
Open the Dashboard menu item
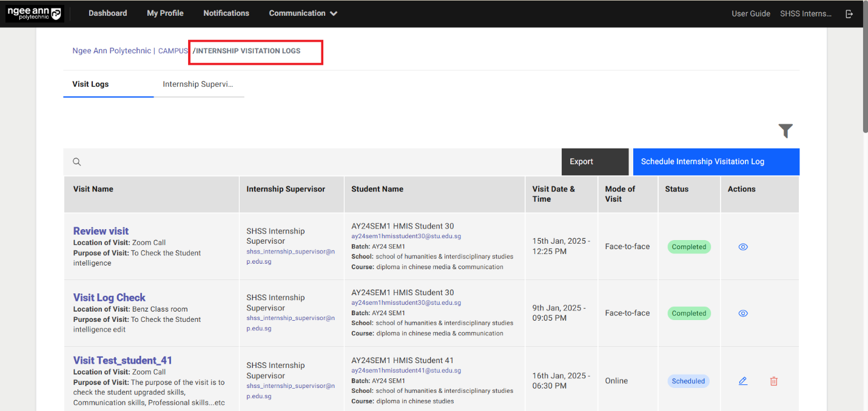[x=107, y=13]
